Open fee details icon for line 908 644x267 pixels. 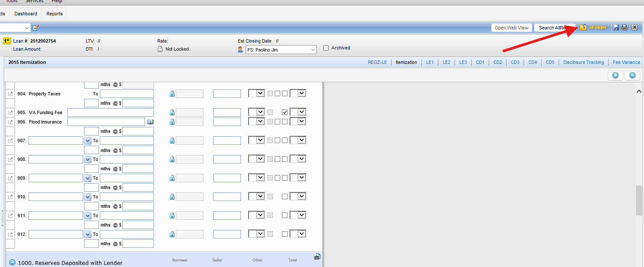pyautogui.click(x=10, y=159)
